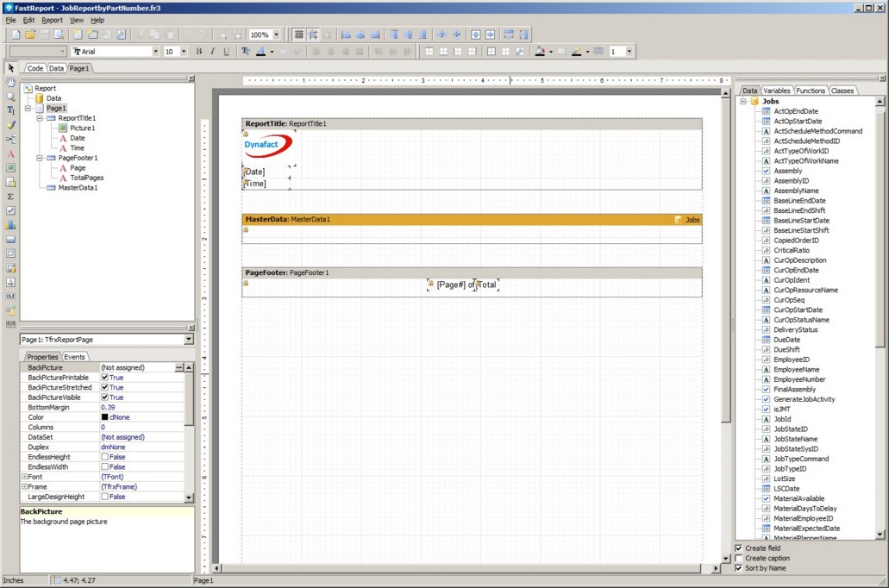Click the Bold formatting icon
The width and height of the screenshot is (889, 588).
199,52
